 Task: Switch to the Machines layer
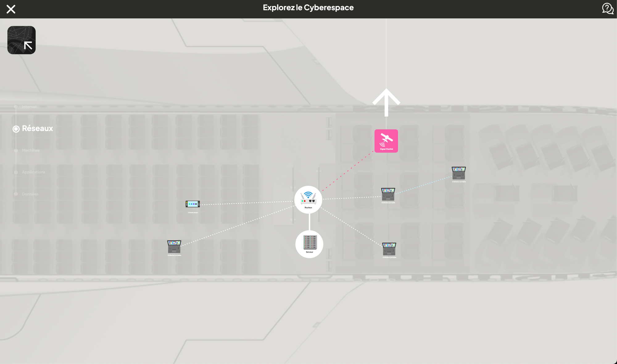31,150
